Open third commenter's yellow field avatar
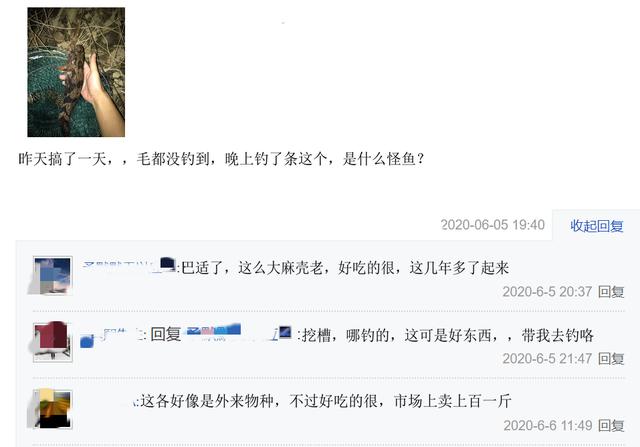The width and height of the screenshot is (640, 447). point(53,409)
